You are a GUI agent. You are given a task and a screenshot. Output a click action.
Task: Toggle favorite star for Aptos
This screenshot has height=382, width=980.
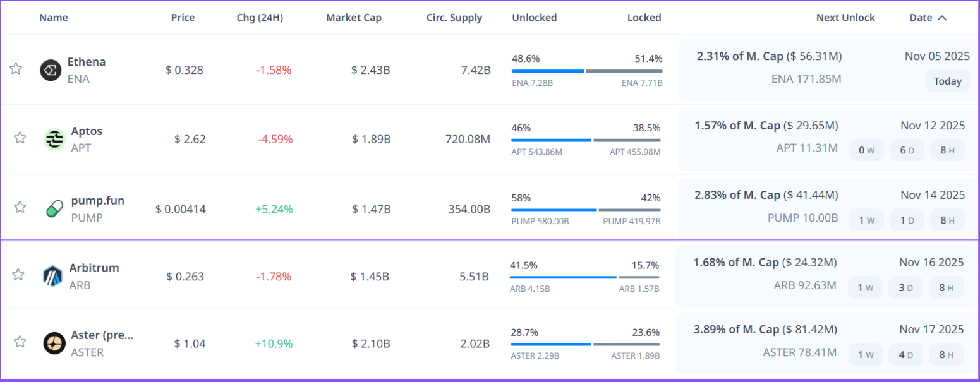20,138
